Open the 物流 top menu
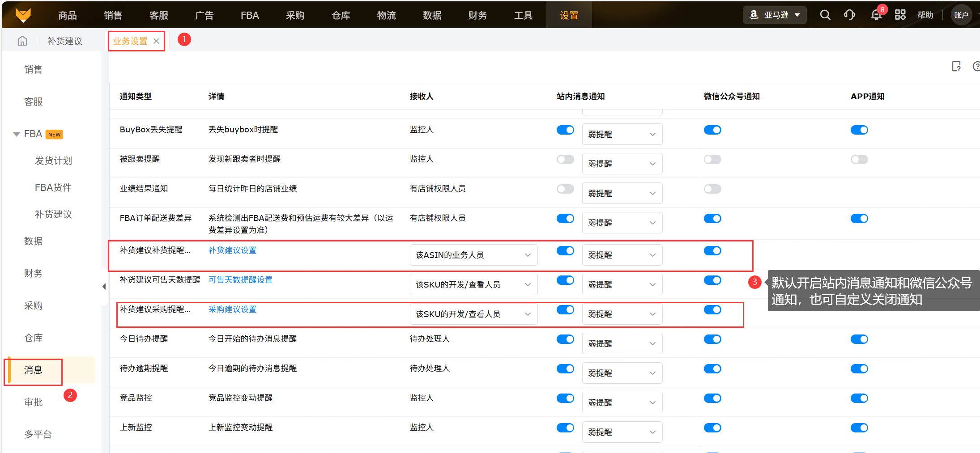The width and height of the screenshot is (980, 453). click(x=386, y=15)
